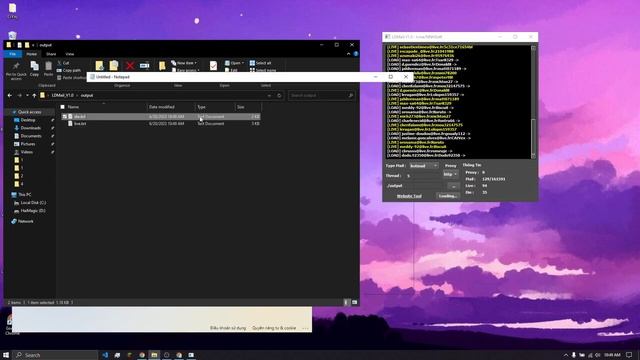This screenshot has height=360, width=640.
Task: Click the search magnifier in Explorer search box
Action: coord(351,95)
